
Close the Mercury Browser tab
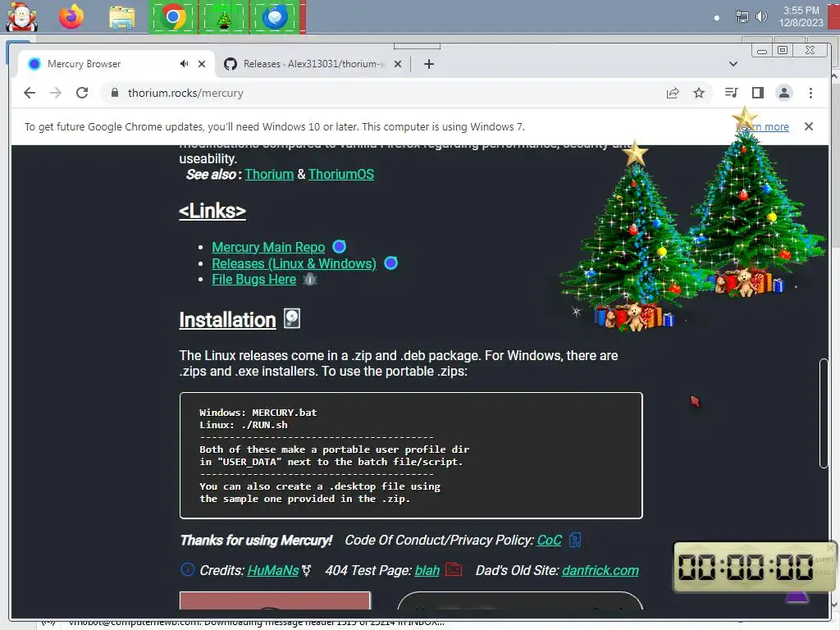[202, 64]
